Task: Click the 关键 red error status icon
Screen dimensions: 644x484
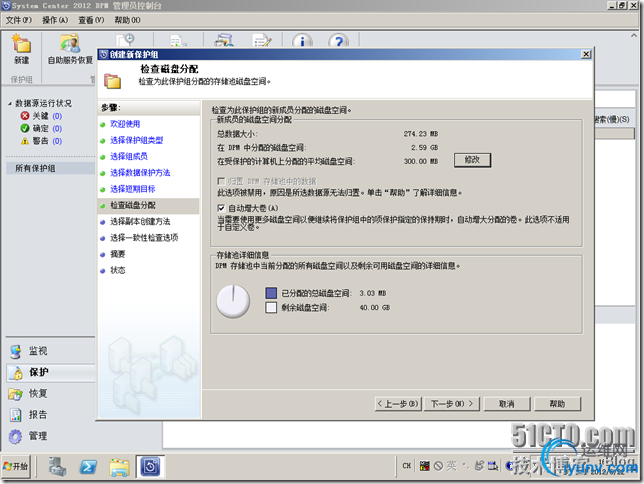Action: [x=25, y=116]
